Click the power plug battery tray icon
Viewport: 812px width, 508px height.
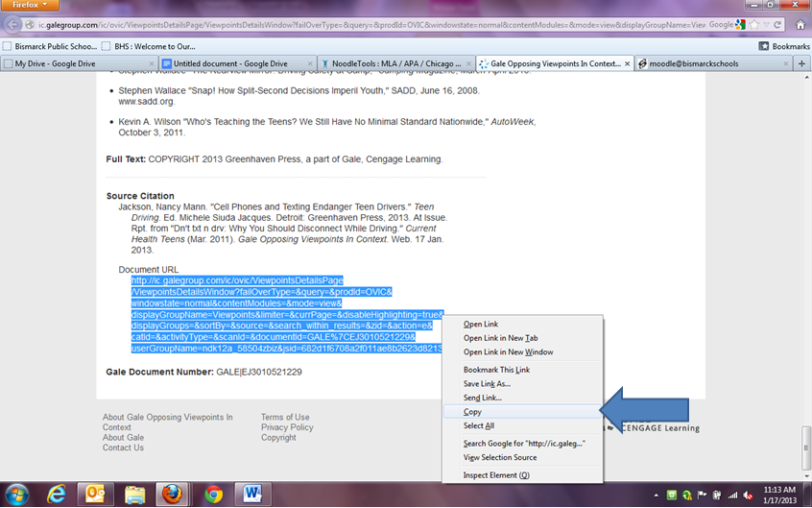[717, 496]
